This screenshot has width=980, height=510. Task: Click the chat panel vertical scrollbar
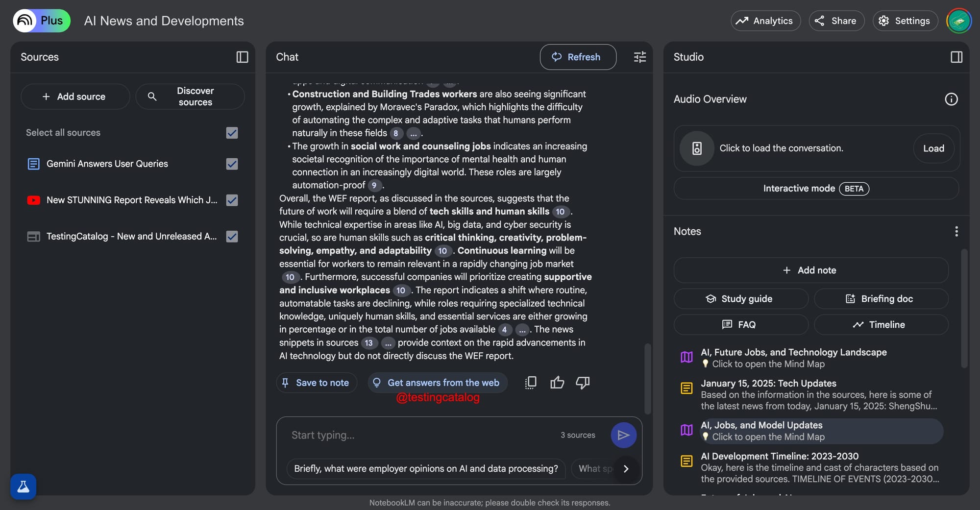(x=647, y=378)
